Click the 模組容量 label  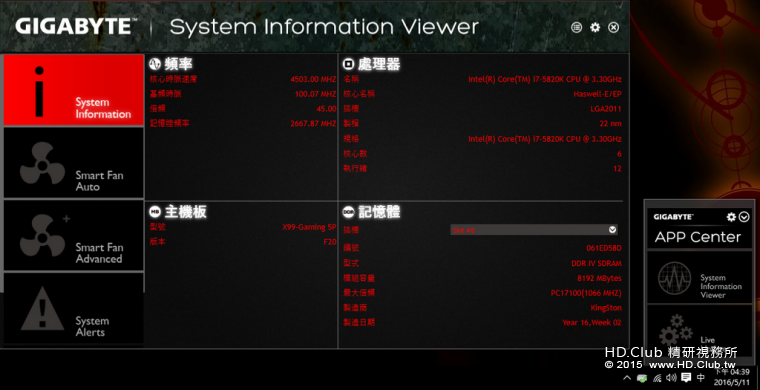[359, 278]
